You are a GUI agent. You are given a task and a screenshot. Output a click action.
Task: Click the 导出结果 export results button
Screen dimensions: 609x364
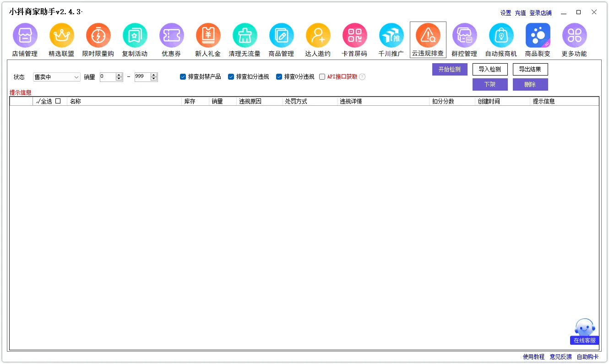pos(530,70)
